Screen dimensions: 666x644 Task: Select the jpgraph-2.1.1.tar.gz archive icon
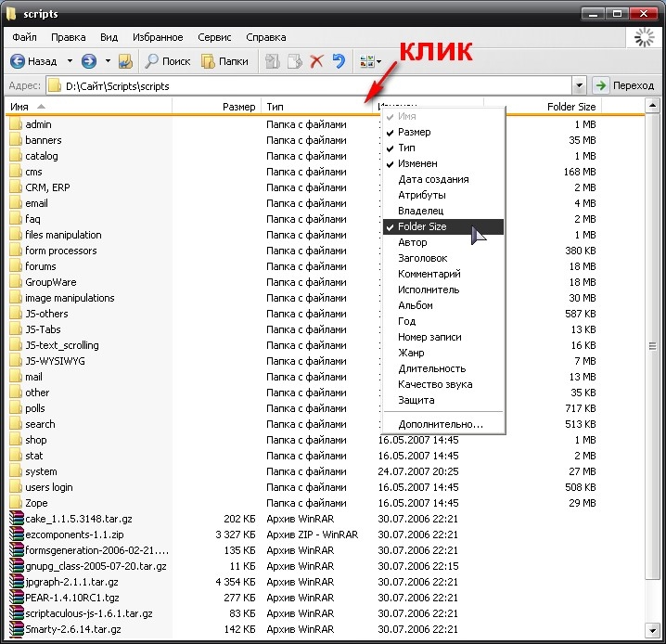(x=15, y=582)
